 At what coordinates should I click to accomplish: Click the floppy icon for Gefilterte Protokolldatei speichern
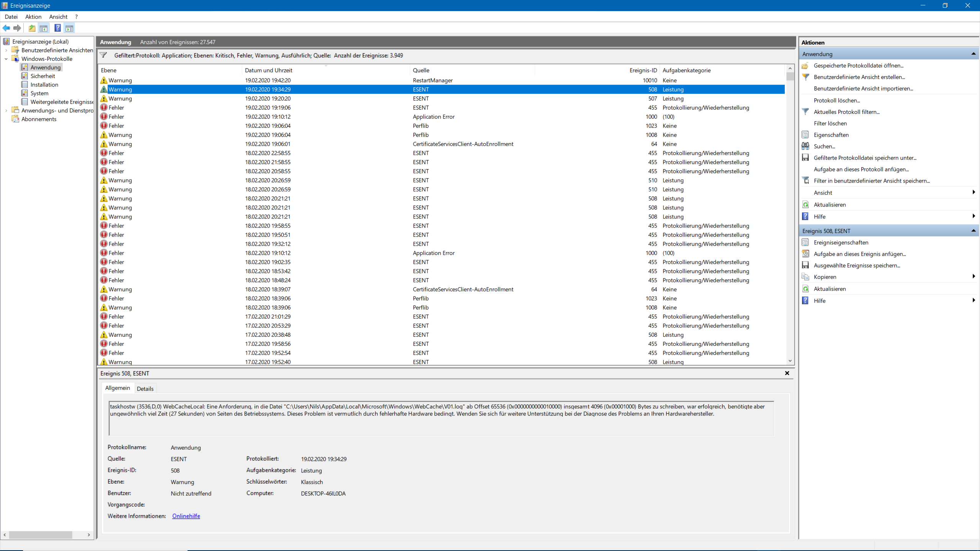click(805, 158)
